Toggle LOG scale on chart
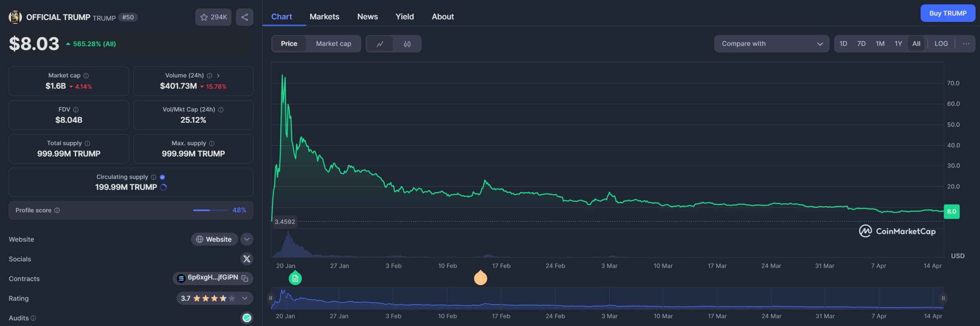This screenshot has height=326, width=980. tap(941, 44)
